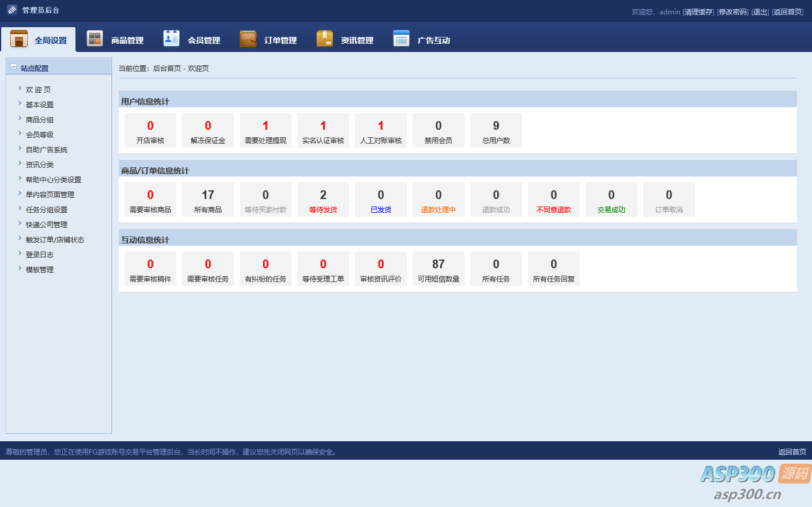Click 退出 to log out
812x507 pixels.
pos(760,12)
